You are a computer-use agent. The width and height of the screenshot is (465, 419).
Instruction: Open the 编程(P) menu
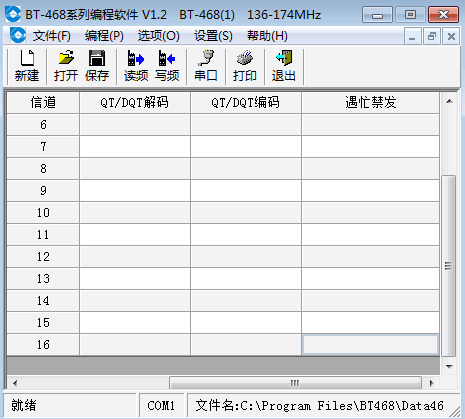pyautogui.click(x=104, y=36)
